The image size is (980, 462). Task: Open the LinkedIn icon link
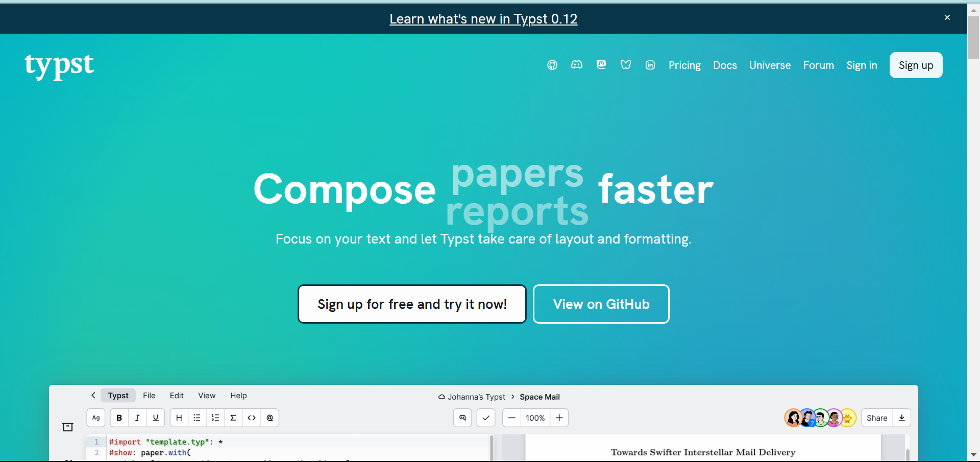tap(650, 65)
